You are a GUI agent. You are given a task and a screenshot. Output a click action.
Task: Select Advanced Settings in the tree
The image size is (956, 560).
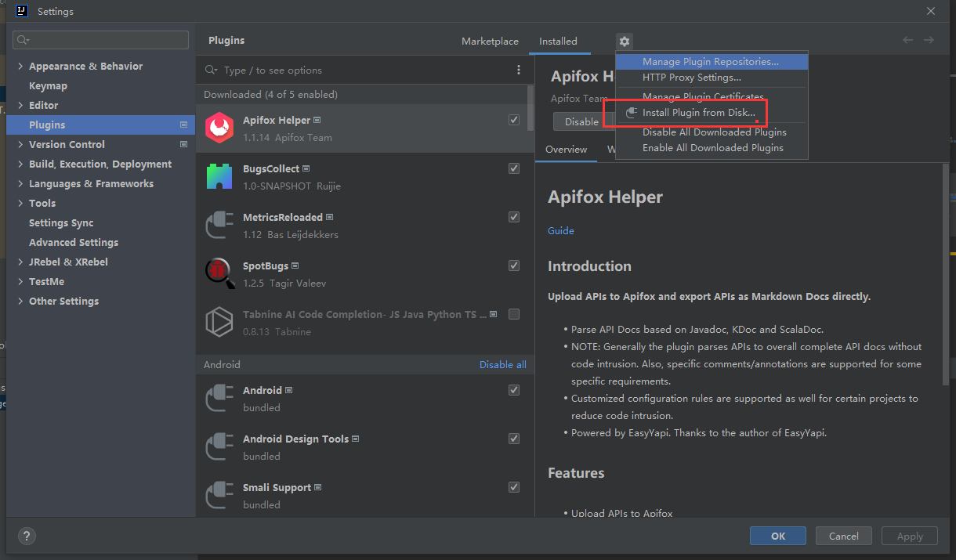pos(74,243)
